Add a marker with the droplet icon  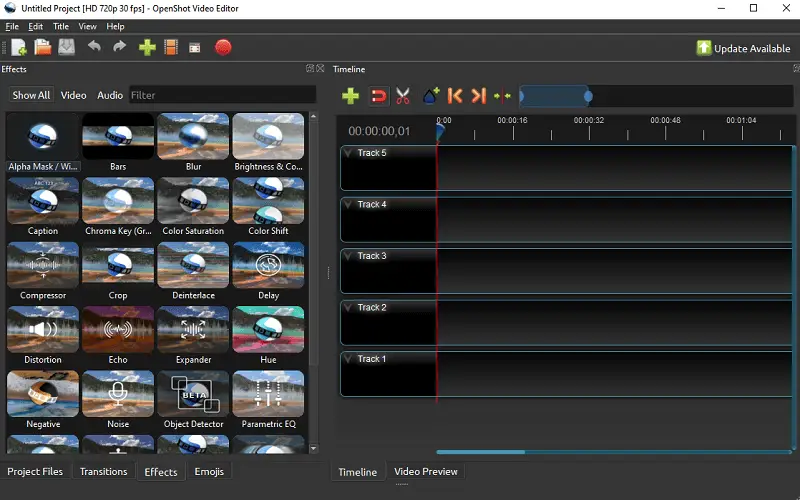(431, 95)
